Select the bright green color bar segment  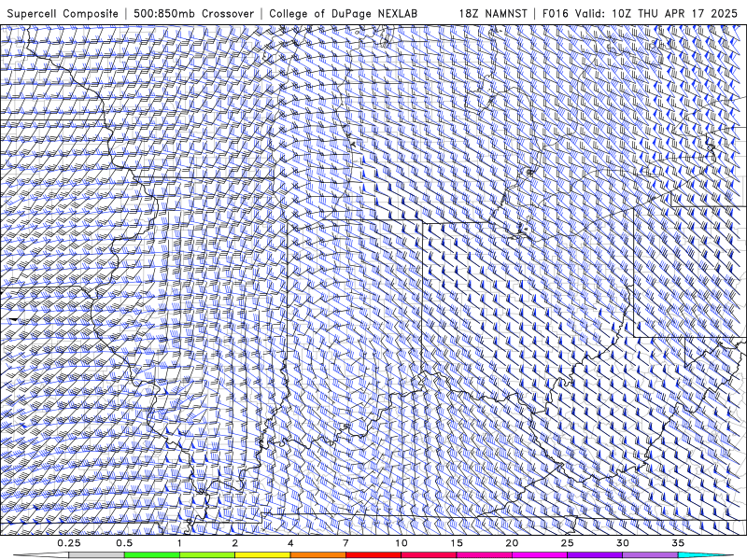(x=152, y=555)
